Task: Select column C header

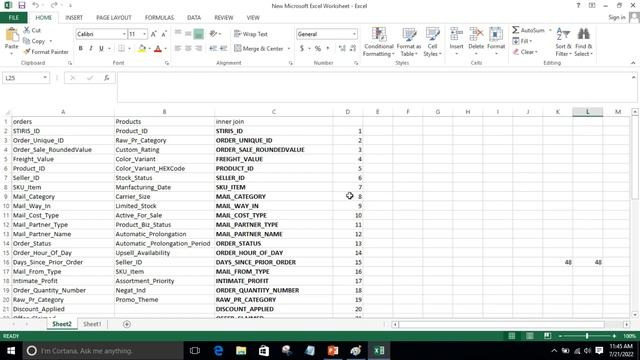Action: (x=273, y=112)
